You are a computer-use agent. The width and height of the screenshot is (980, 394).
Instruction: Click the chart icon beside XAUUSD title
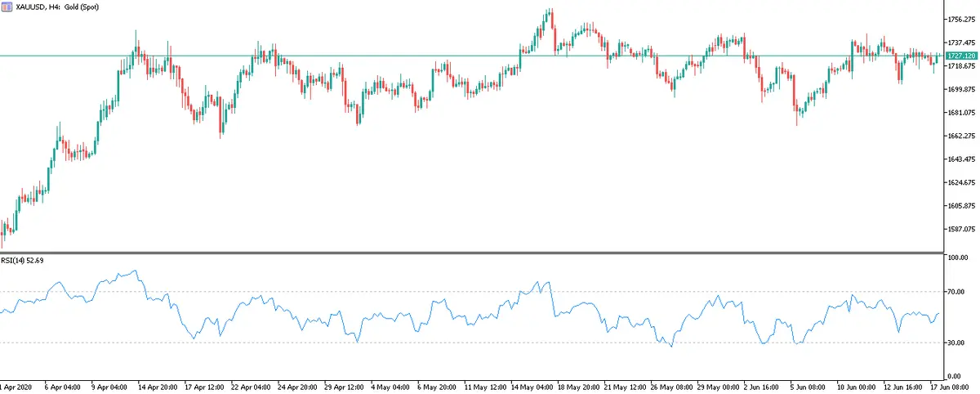[7, 6]
